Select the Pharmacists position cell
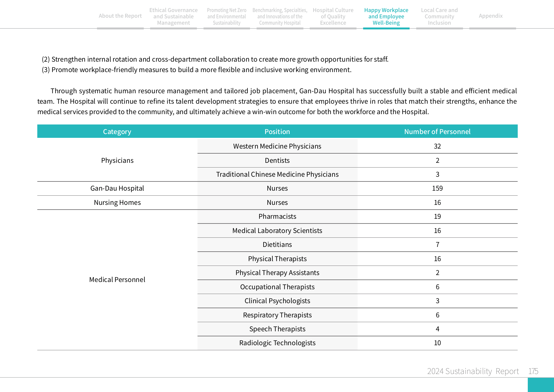554x392 pixels. [277, 217]
